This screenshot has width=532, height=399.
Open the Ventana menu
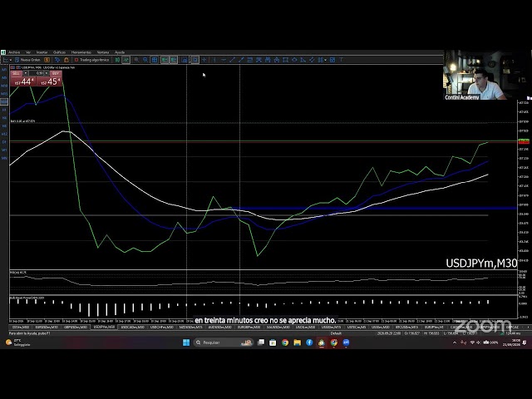pyautogui.click(x=103, y=52)
